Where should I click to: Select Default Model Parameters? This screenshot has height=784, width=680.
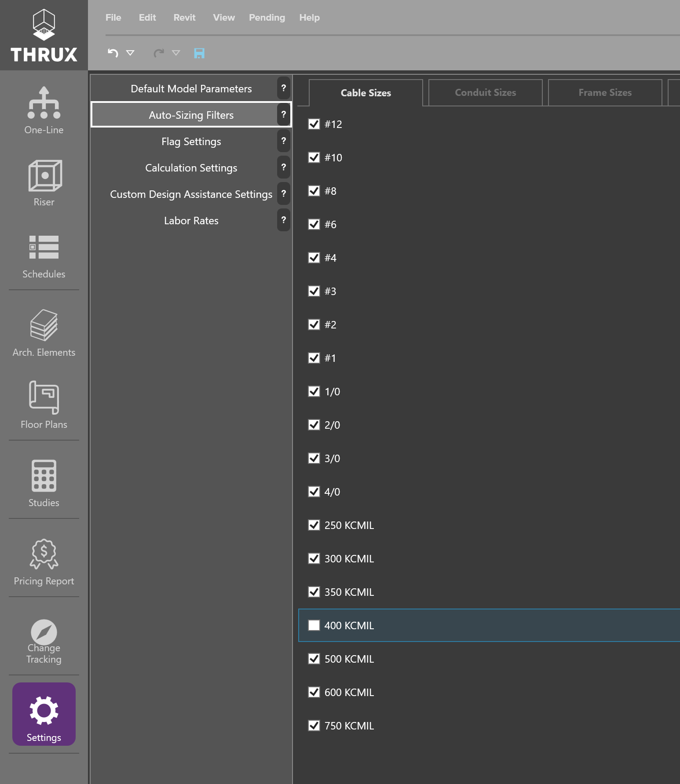[191, 88]
